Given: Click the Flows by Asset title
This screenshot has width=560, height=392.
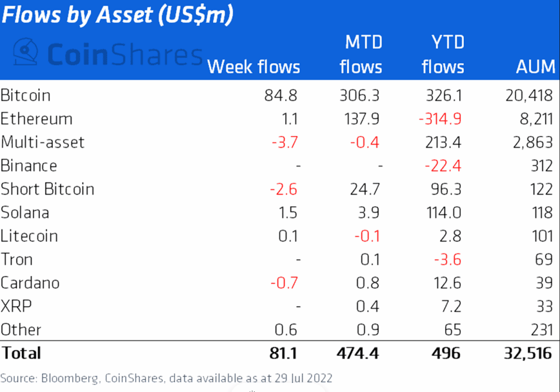Looking at the screenshot, I should (117, 15).
